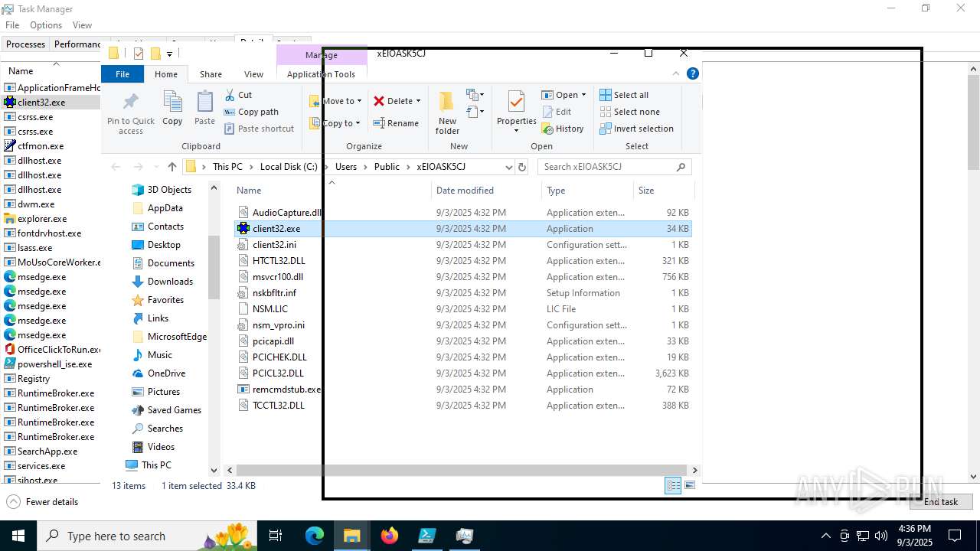980x551 pixels.
Task: Open 3D Objects in navigation pane
Action: point(169,190)
